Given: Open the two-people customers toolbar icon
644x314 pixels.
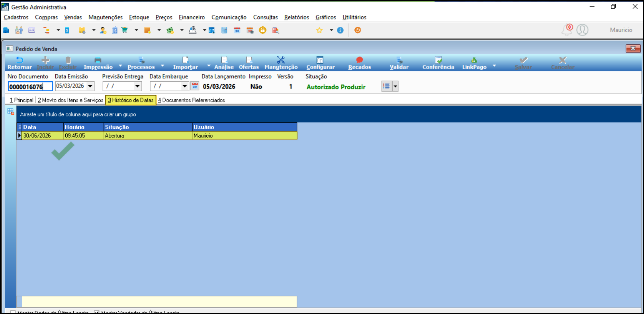Looking at the screenshot, I should (x=19, y=30).
